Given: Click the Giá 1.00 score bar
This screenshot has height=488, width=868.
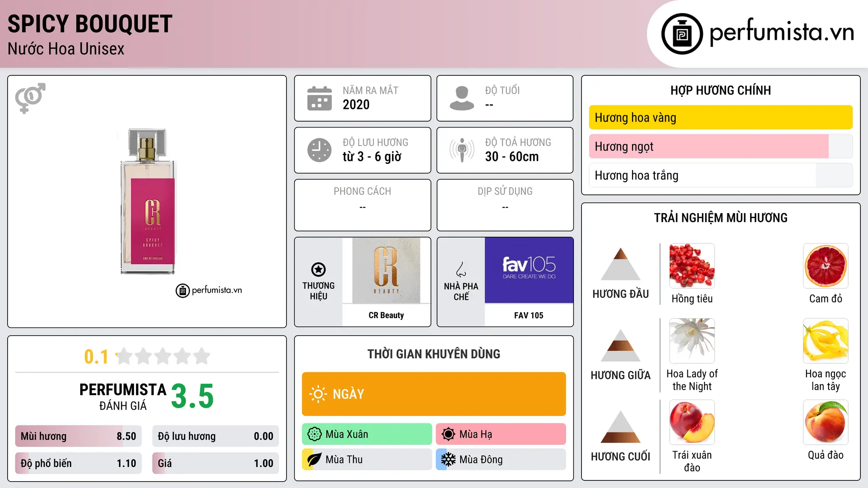Looking at the screenshot, I should tap(215, 463).
